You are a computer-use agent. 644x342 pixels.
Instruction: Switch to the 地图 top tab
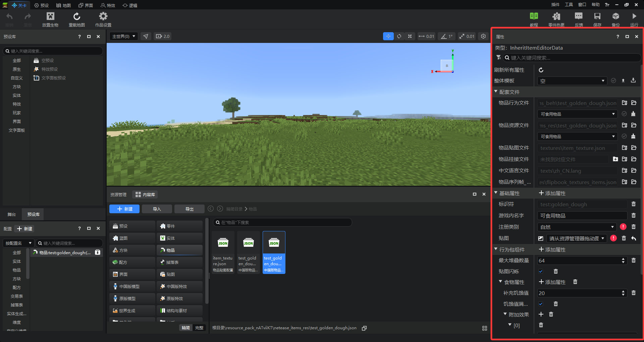click(x=64, y=5)
